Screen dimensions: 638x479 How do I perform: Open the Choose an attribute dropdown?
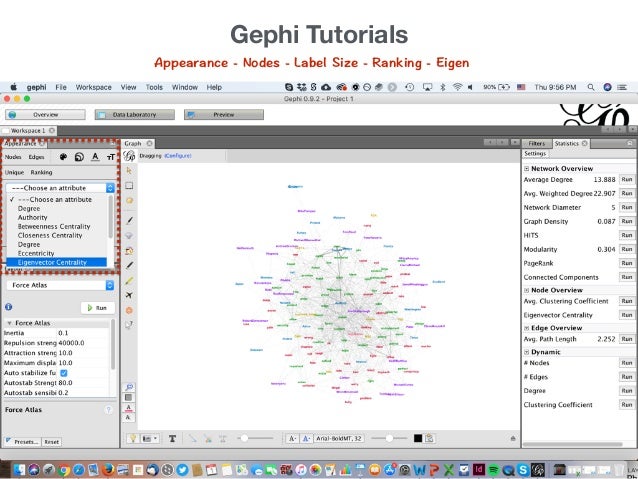pyautogui.click(x=60, y=188)
